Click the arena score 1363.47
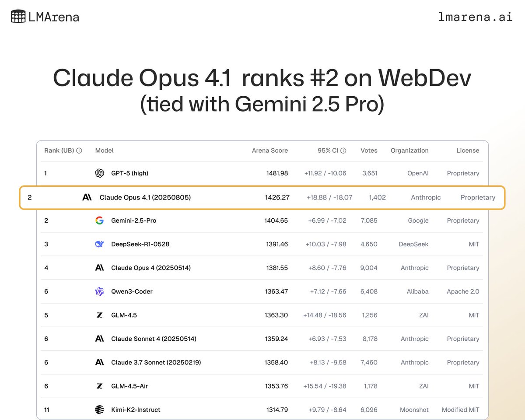Image resolution: width=525 pixels, height=420 pixels. (277, 291)
